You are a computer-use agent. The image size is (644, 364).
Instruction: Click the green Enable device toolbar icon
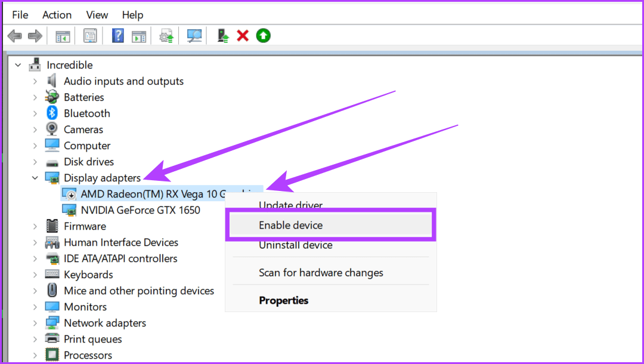(x=262, y=35)
